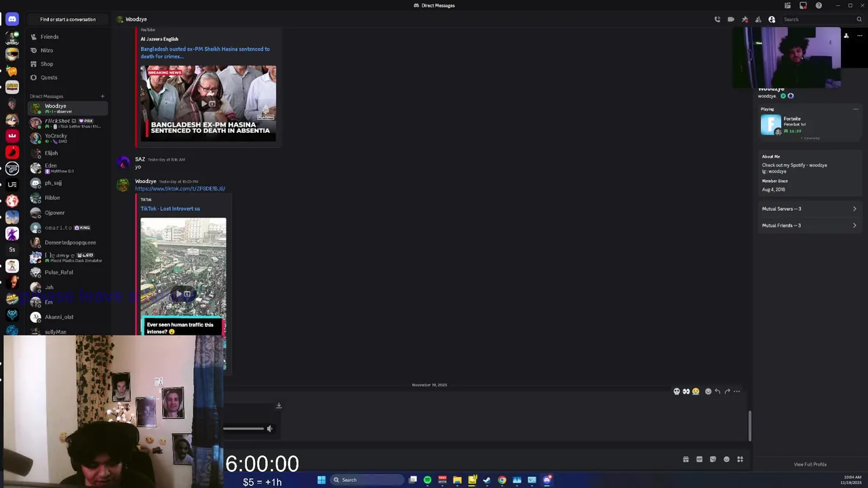Play the TikTok traffic video thumbnail
This screenshot has width=868, height=488.
pos(183,294)
